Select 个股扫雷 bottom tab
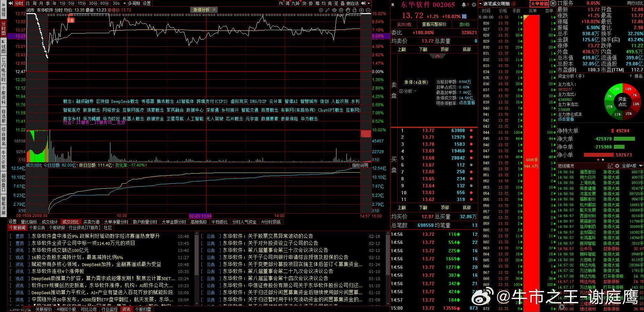The image size is (644, 312). click(x=143, y=309)
